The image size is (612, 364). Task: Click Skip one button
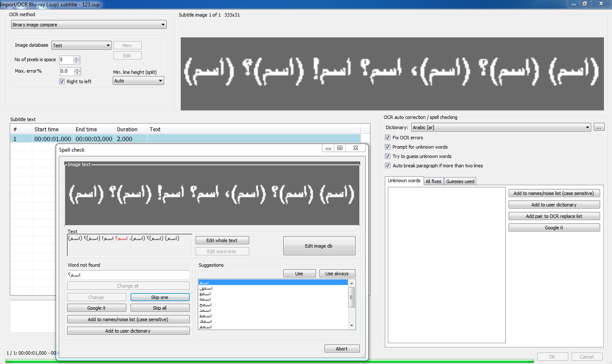(160, 297)
